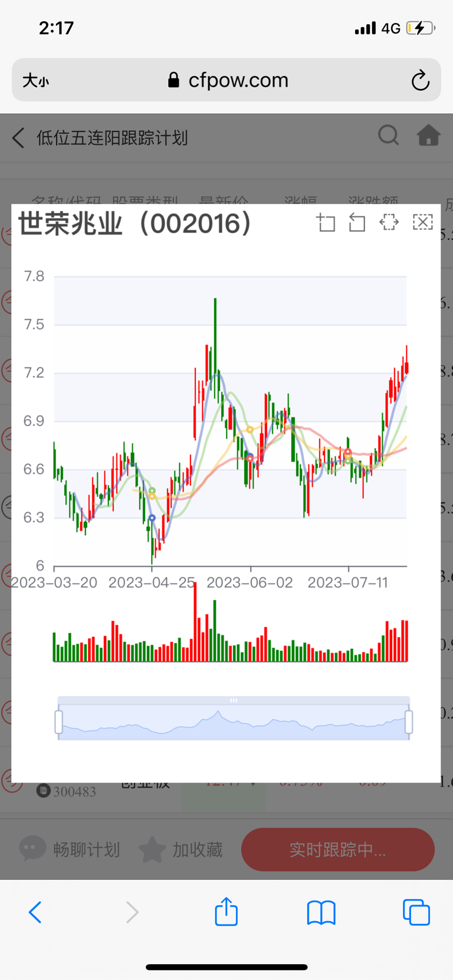Tap right handle of chart range slider
This screenshot has width=453, height=980.
(409, 722)
